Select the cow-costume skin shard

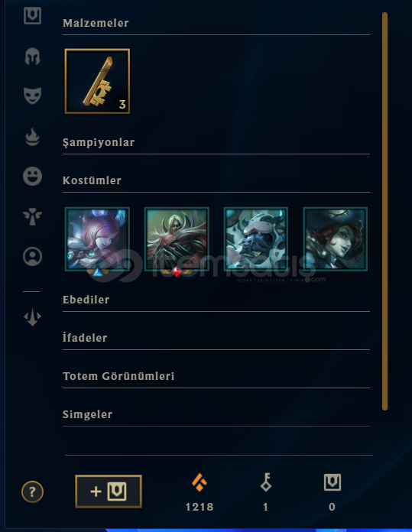point(256,239)
